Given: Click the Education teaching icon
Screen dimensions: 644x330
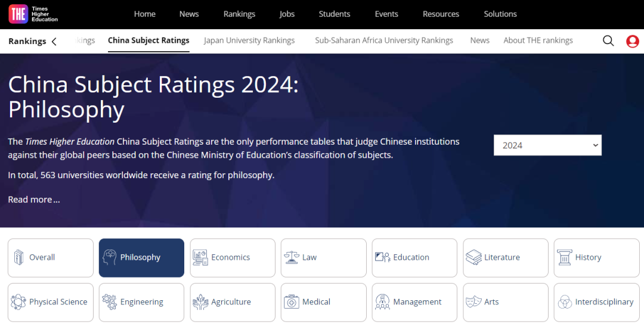Looking at the screenshot, I should pos(383,257).
